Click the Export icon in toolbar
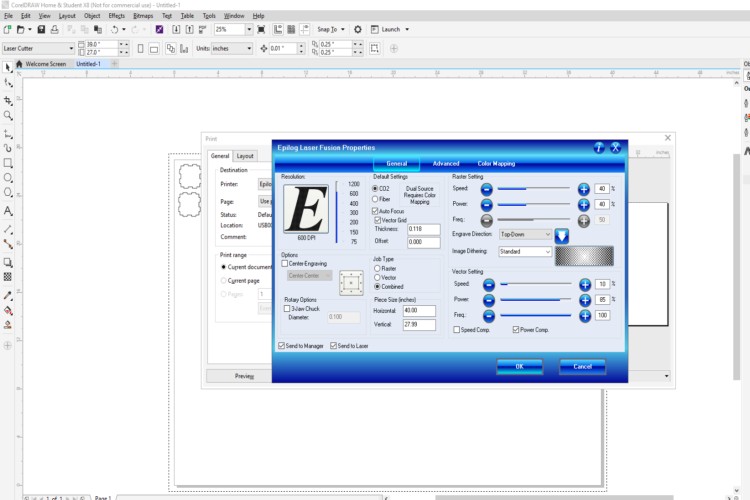 coord(189,30)
